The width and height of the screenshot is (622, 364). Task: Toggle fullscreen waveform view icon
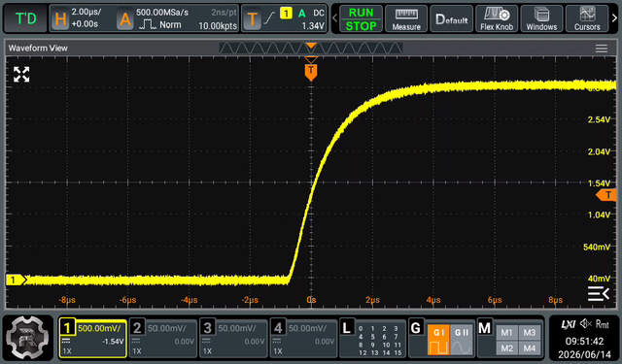click(x=21, y=75)
